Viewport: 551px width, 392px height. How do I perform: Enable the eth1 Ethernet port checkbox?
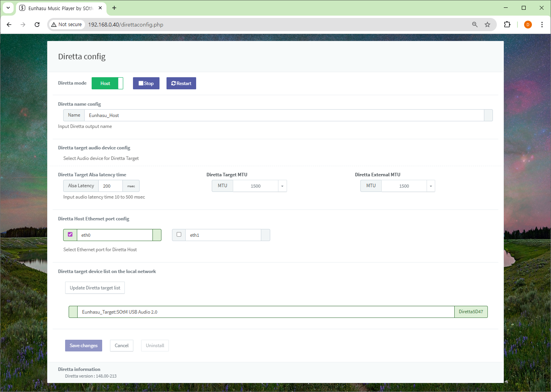tap(179, 235)
